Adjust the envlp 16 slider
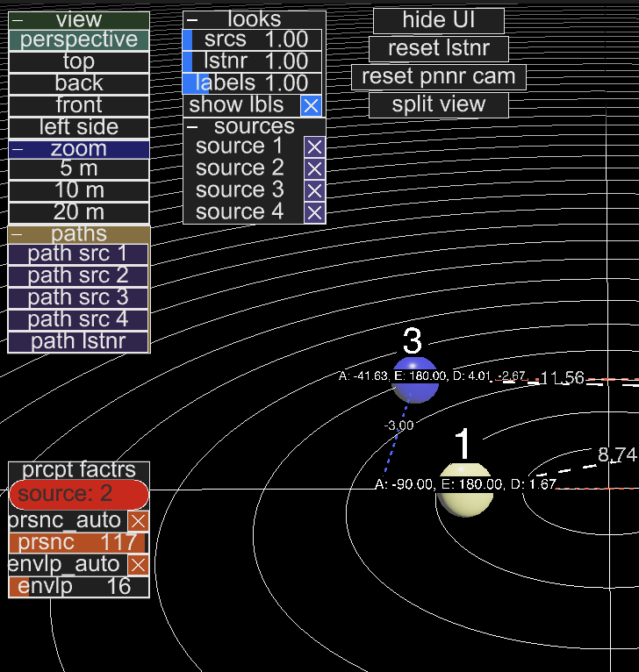This screenshot has width=639, height=672. click(79, 587)
